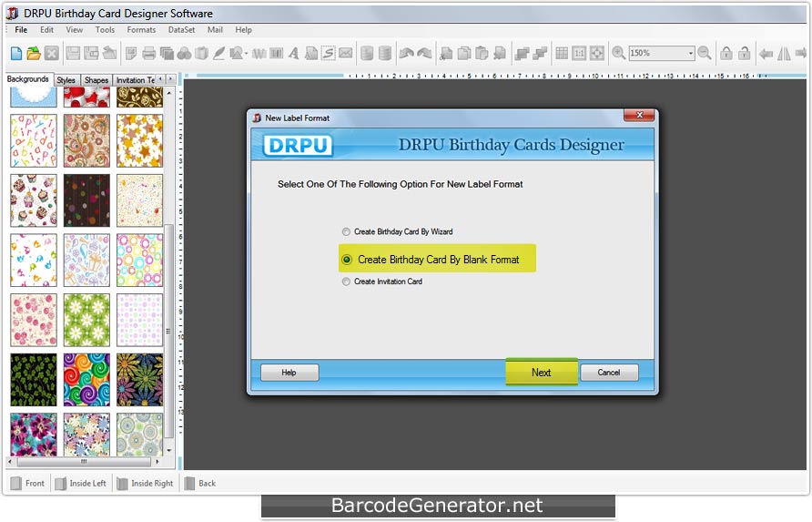Image resolution: width=812 pixels, height=522 pixels.
Task: Click the feather pen drawing tool icon
Action: coord(219,53)
